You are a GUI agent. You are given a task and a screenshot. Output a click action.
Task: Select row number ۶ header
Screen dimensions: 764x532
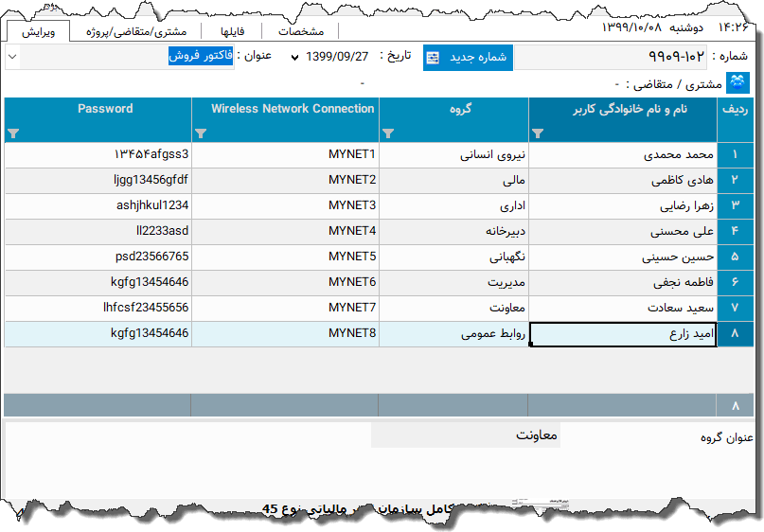tap(736, 283)
